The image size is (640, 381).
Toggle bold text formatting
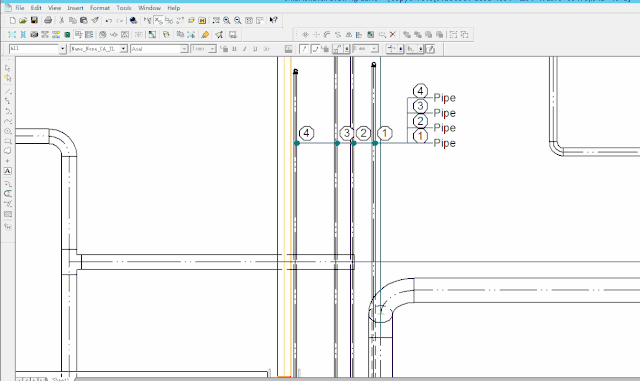(x=234, y=49)
